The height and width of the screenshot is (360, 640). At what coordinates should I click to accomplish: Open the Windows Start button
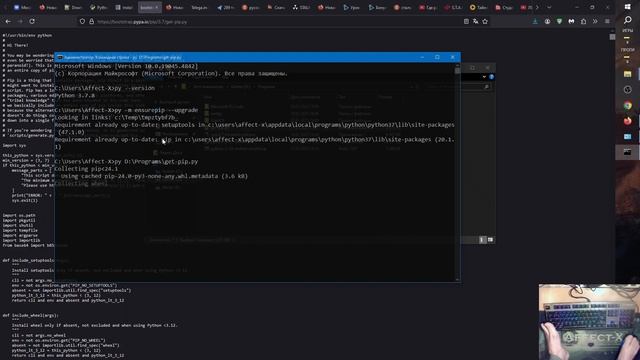pos(628,7)
